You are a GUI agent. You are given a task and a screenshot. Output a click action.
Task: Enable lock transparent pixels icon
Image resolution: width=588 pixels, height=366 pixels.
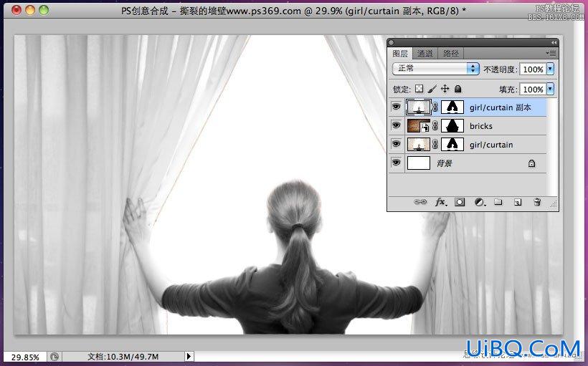pos(419,89)
